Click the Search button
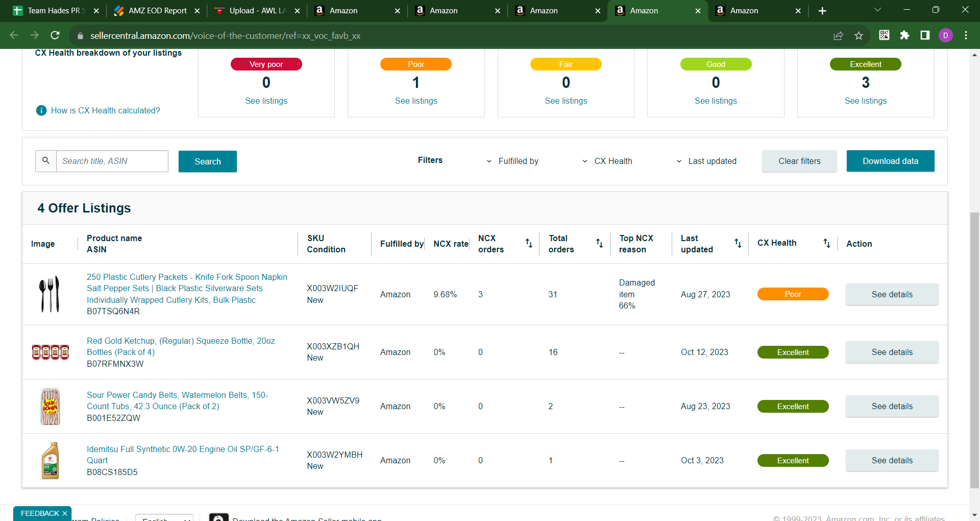Viewport: 980px width, 521px height. 208,161
